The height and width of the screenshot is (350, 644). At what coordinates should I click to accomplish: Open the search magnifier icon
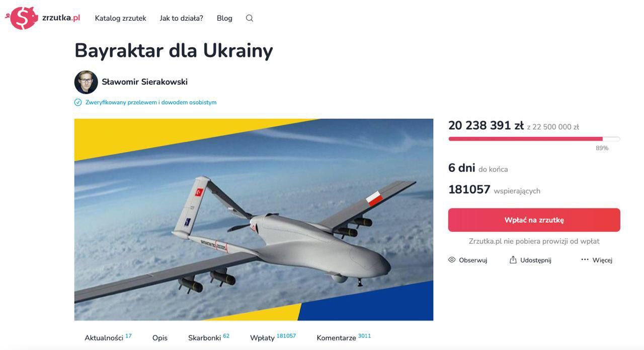(x=250, y=18)
